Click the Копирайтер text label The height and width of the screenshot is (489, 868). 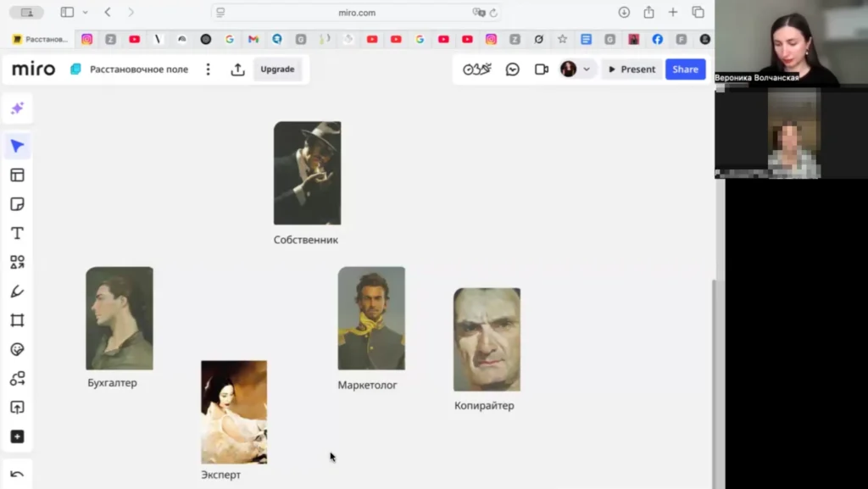[x=484, y=405]
